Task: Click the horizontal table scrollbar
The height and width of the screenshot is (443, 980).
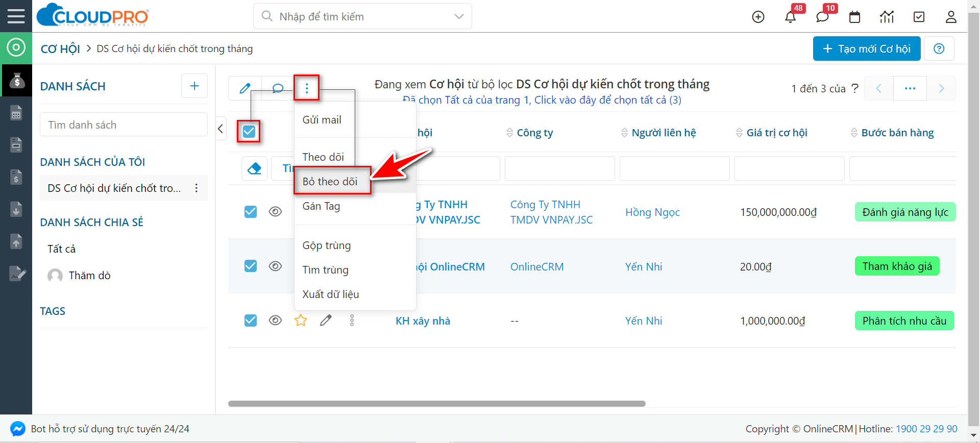Action: [437, 404]
